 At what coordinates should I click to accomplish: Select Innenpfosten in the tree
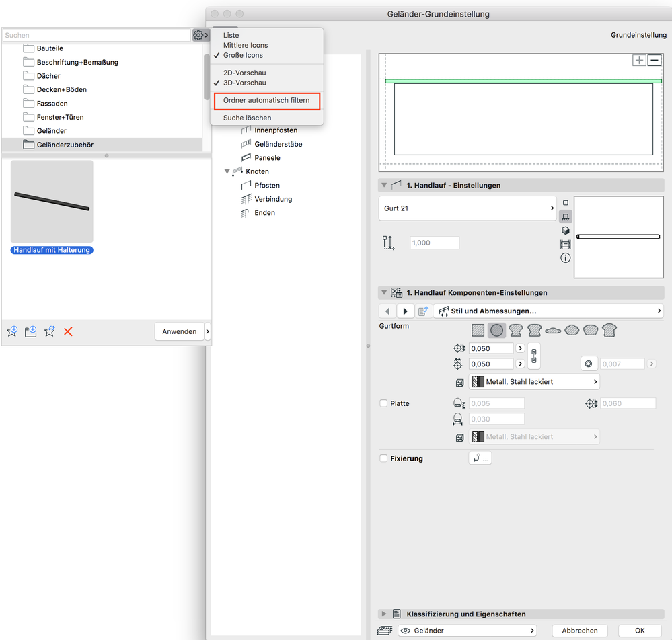pyautogui.click(x=276, y=130)
